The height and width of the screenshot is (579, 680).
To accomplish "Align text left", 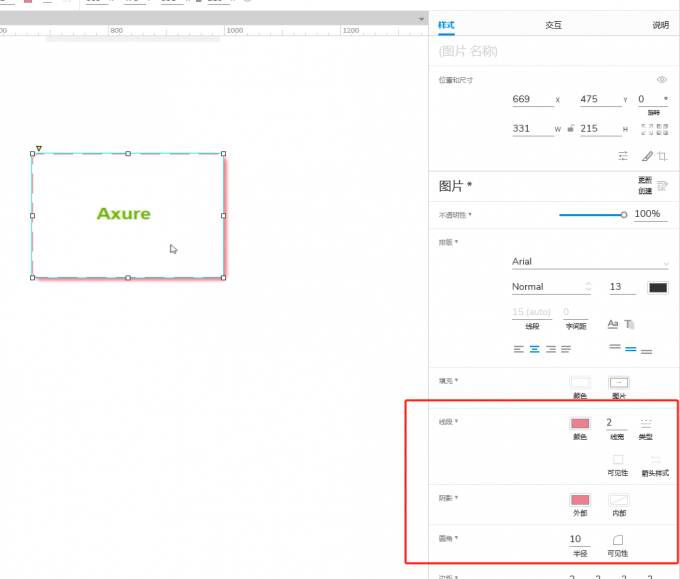I will pos(519,349).
